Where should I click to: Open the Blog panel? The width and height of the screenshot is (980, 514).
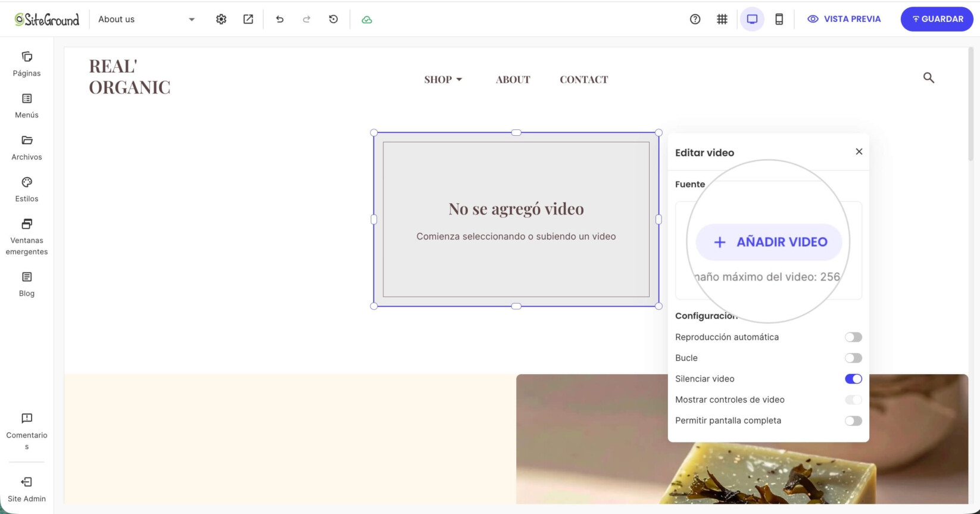pos(27,285)
